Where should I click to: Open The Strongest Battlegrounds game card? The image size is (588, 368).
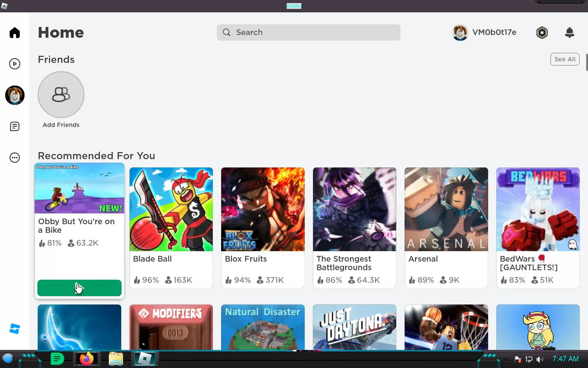(354, 228)
